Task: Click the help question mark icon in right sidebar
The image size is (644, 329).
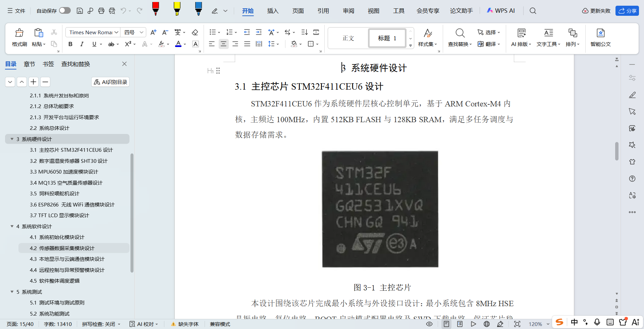Action: coord(632,179)
